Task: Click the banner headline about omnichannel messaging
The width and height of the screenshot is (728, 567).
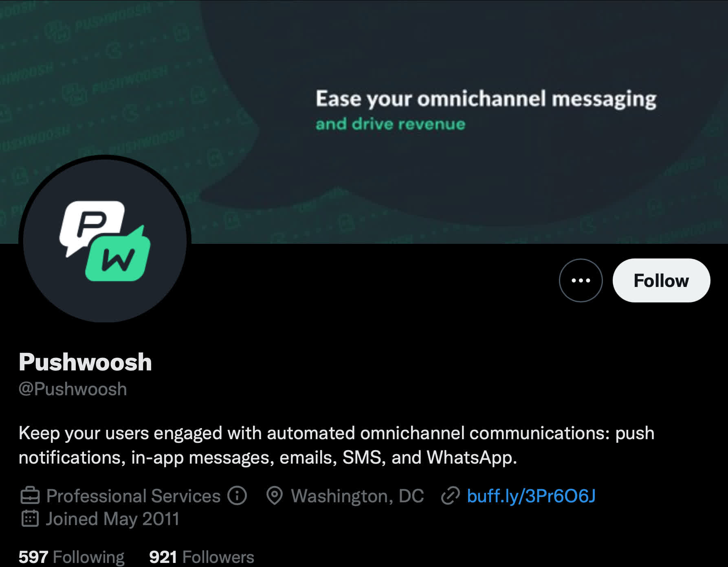Action: 486,99
